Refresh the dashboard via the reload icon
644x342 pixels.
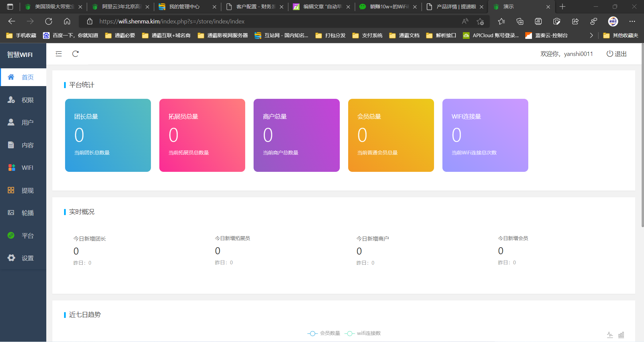75,54
